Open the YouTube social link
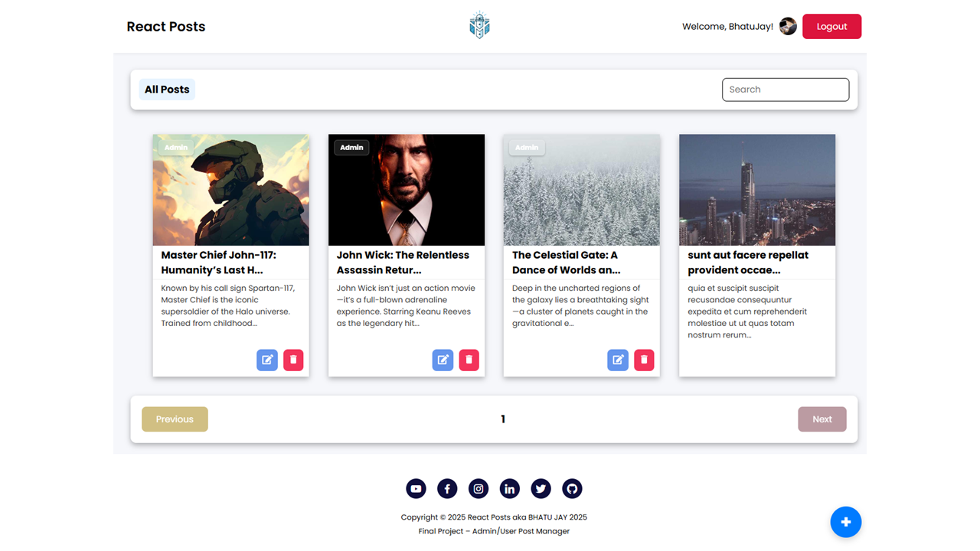Image resolution: width=980 pixels, height=551 pixels. (x=416, y=488)
